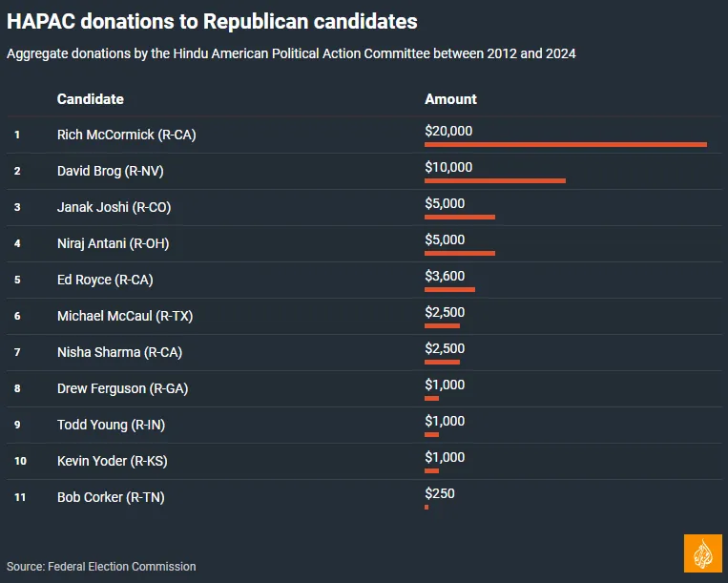
Task: Click the $10,000 donation bar
Action: (x=495, y=180)
